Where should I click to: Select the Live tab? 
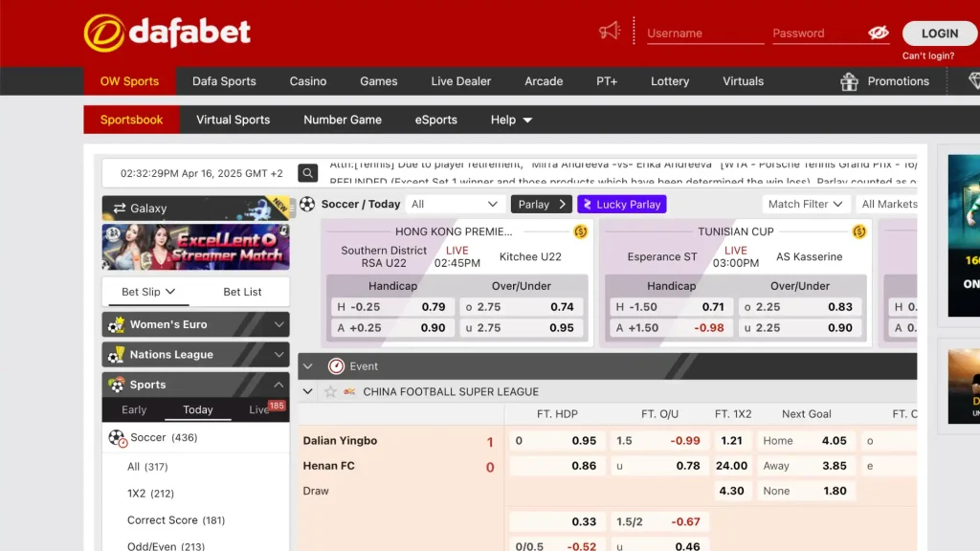pos(260,409)
